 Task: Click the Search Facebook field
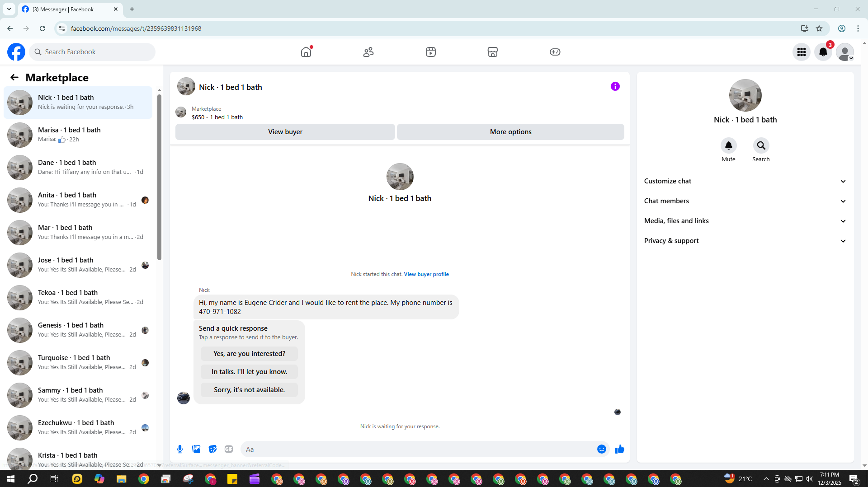pos(92,52)
